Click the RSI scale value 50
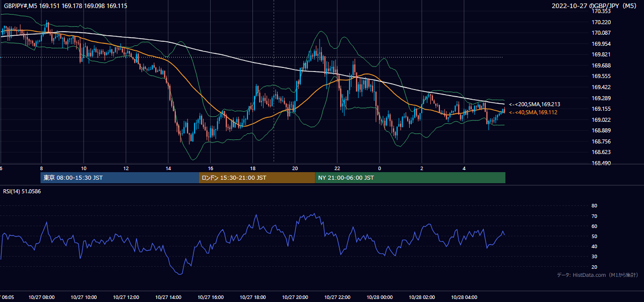 594,236
